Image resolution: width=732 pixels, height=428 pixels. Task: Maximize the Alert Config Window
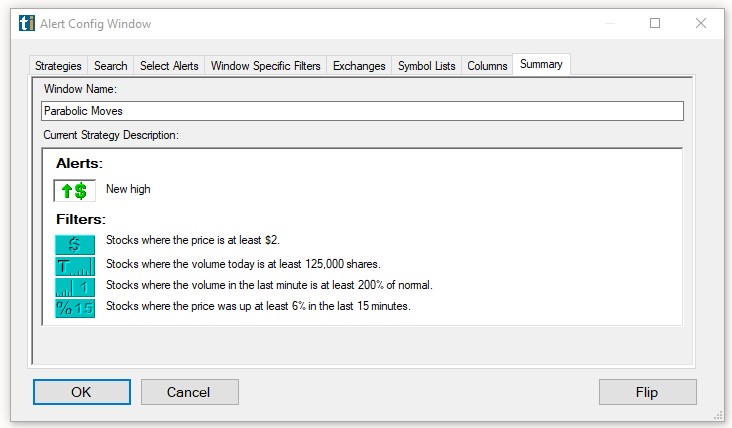click(655, 23)
